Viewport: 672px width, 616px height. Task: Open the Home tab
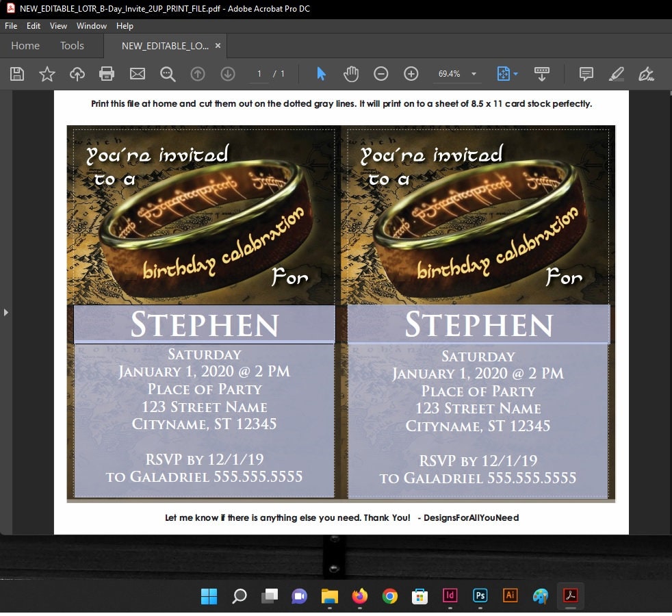coord(25,46)
